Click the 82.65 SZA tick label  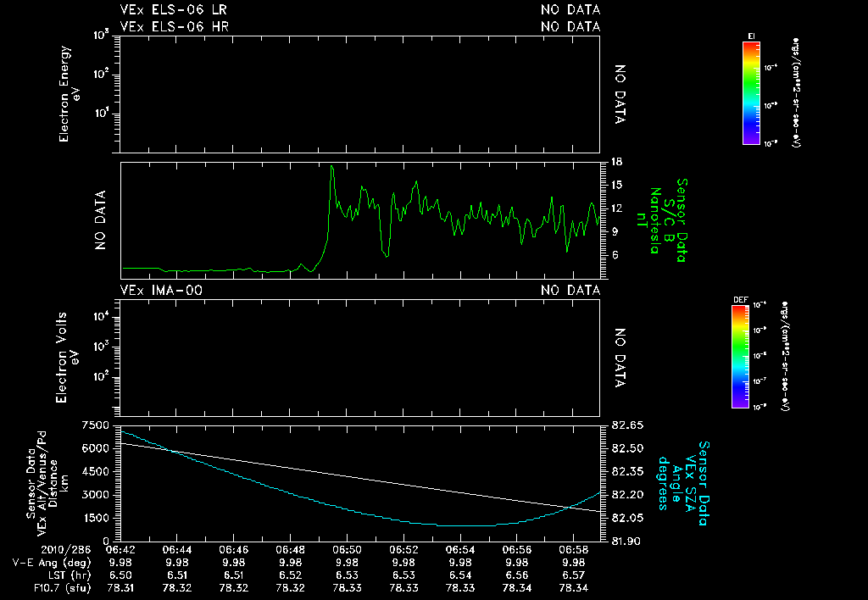point(628,425)
